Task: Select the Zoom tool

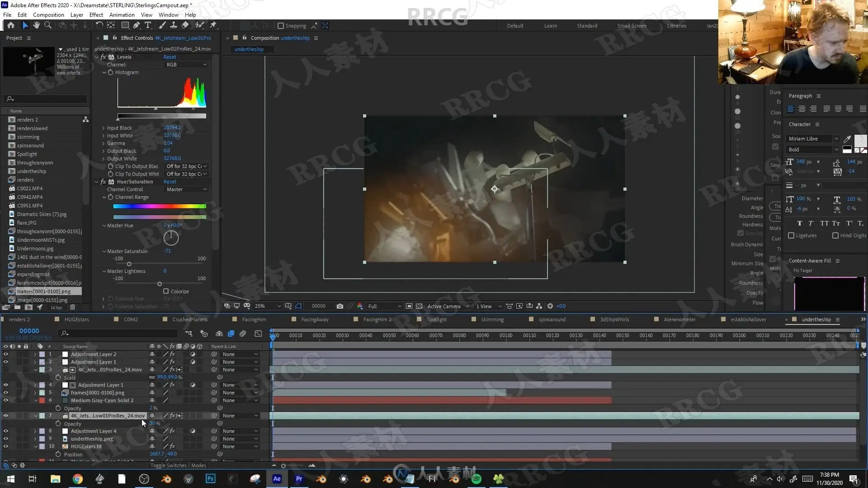Action: click(x=48, y=25)
